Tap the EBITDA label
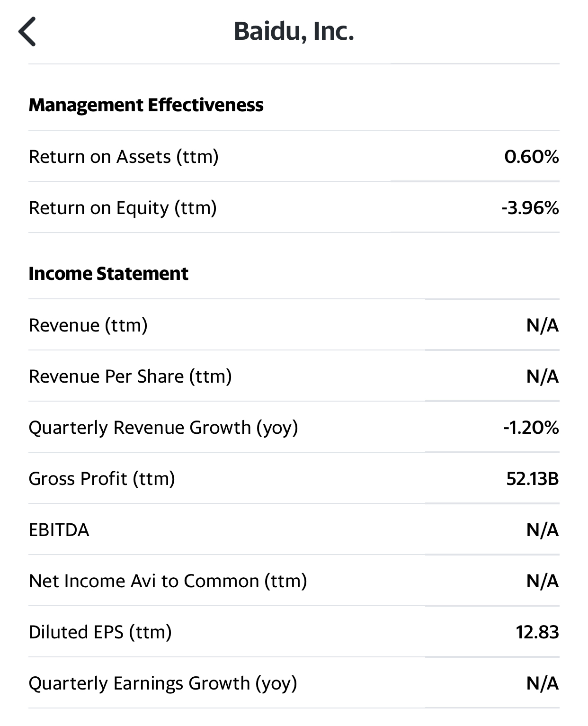 pyautogui.click(x=59, y=530)
